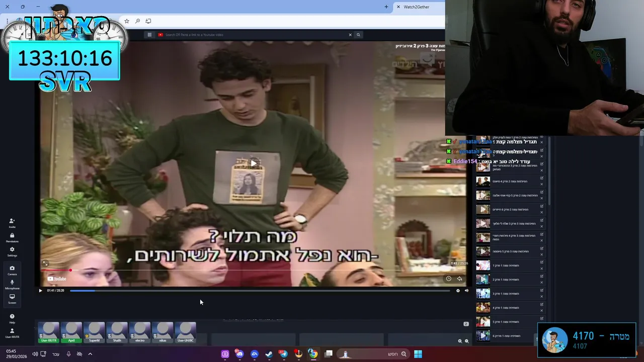The height and width of the screenshot is (362, 644).
Task: Edit playlist item השמיניה עונה 1 פרק 1
Action: (x=542, y=262)
